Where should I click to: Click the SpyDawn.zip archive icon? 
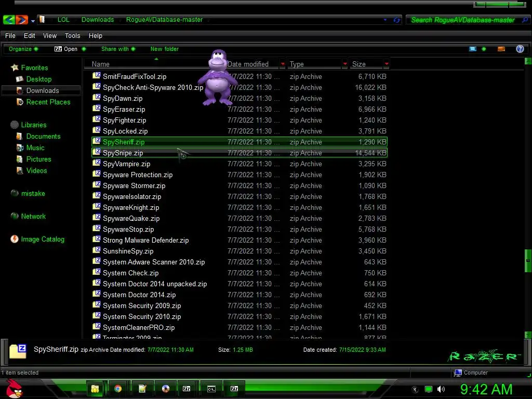[x=96, y=98]
